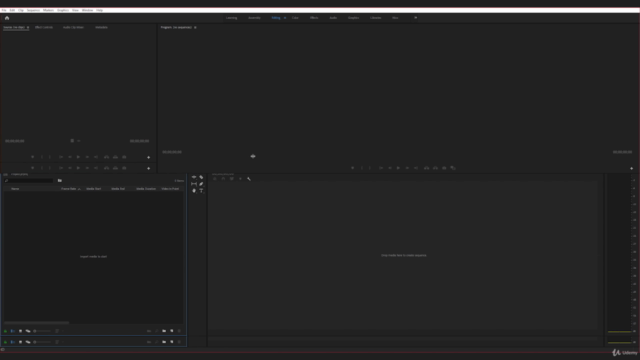
Task: Open the Window menu
Action: (x=87, y=10)
